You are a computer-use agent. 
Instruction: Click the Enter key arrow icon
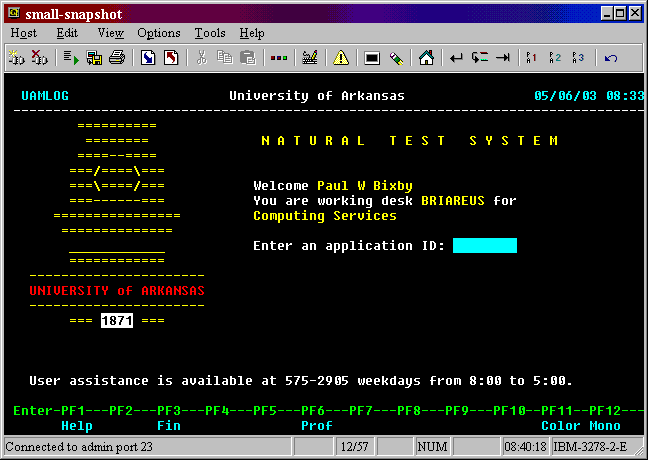click(457, 58)
